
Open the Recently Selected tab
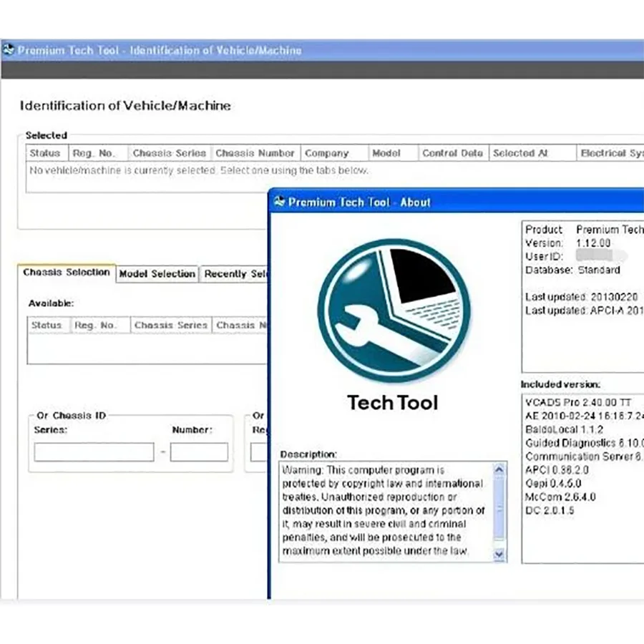(235, 274)
